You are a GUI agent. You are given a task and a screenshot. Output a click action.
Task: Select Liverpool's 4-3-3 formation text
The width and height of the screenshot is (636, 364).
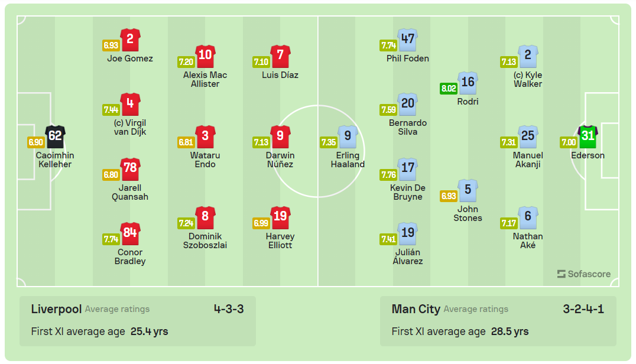point(229,309)
